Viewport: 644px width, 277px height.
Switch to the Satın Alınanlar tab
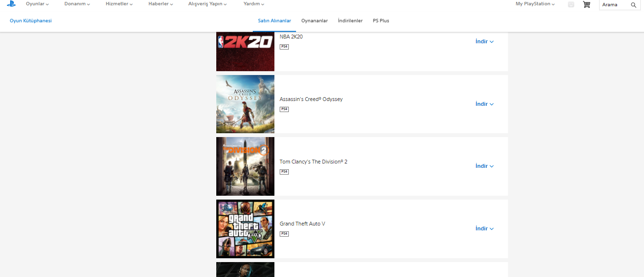point(274,21)
